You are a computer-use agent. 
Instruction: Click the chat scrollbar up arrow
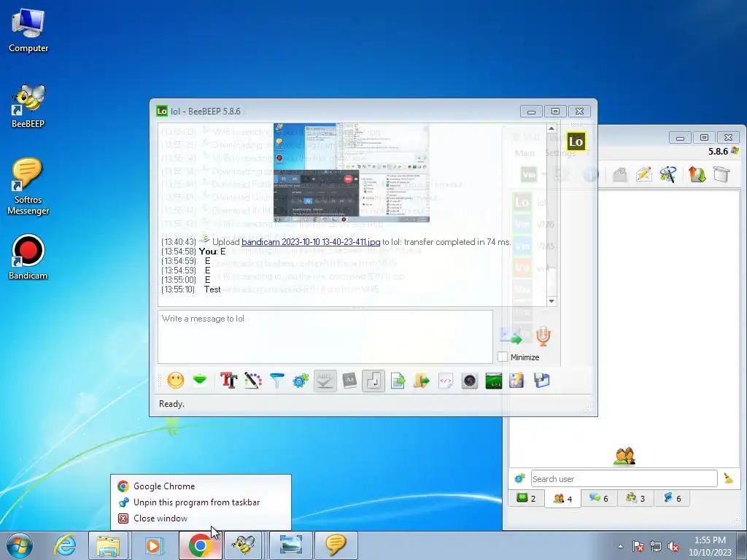click(x=551, y=128)
